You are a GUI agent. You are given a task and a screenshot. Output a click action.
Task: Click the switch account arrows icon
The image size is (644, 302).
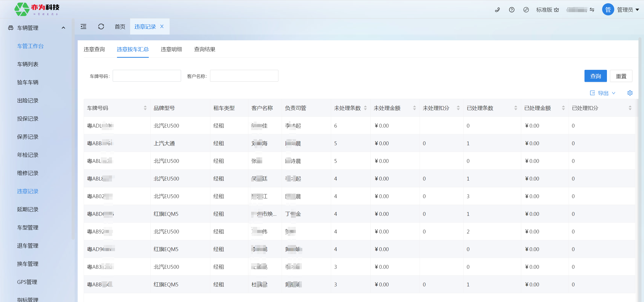click(592, 10)
